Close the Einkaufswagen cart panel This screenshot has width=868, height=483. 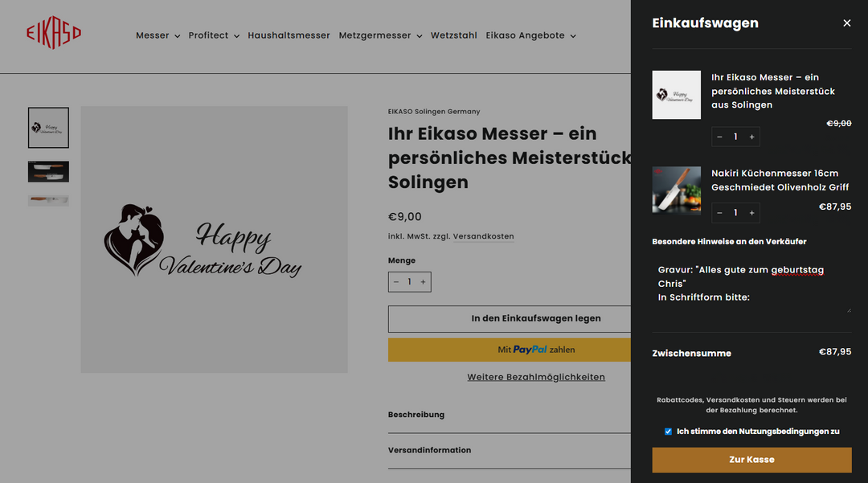(x=846, y=23)
